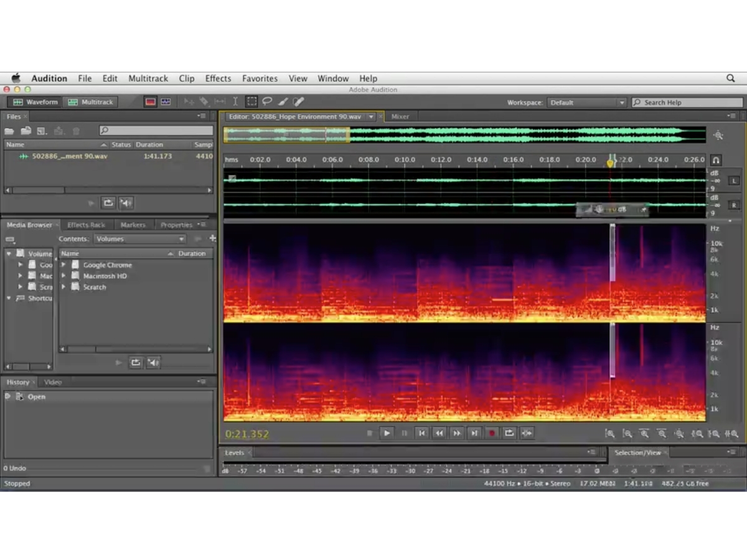This screenshot has width=747, height=560.
Task: Select the Paintbrush Selection tool
Action: point(283,101)
